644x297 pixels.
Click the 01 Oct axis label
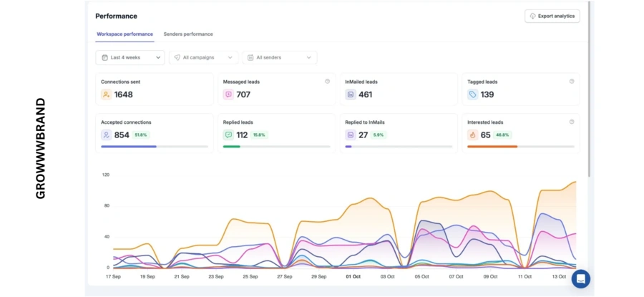tap(353, 277)
